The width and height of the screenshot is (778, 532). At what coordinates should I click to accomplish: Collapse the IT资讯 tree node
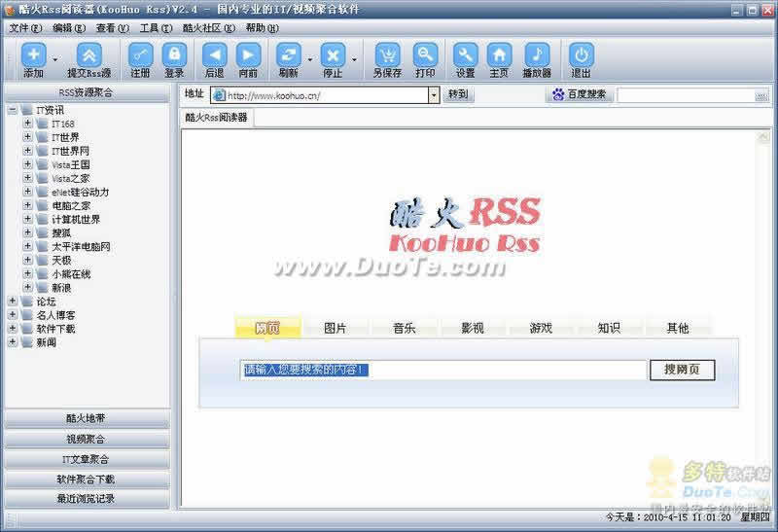point(13,110)
